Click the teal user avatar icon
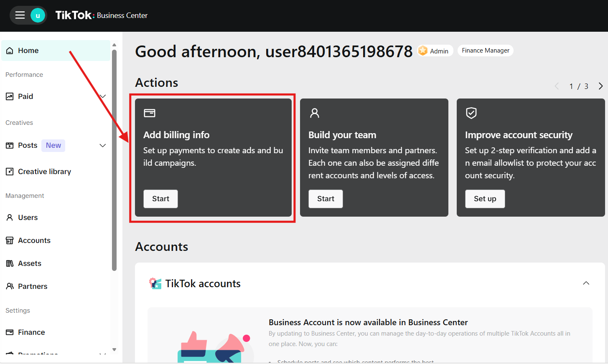This screenshot has height=364, width=608. [x=38, y=15]
